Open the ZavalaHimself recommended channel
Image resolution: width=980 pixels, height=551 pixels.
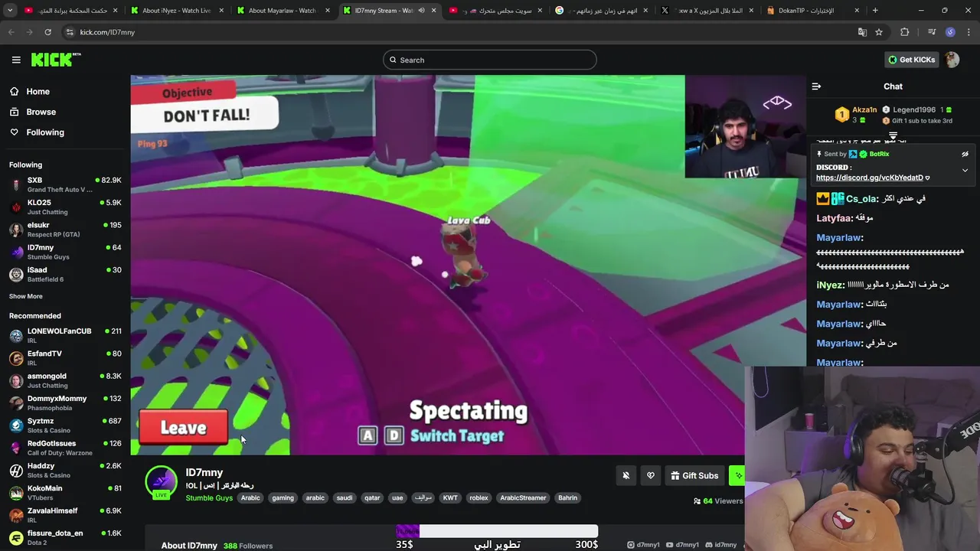65,515
